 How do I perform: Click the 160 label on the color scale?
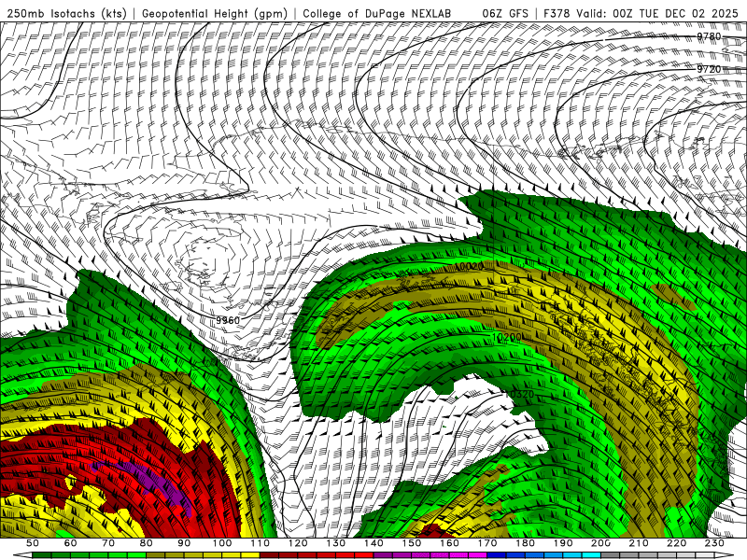tap(449, 543)
